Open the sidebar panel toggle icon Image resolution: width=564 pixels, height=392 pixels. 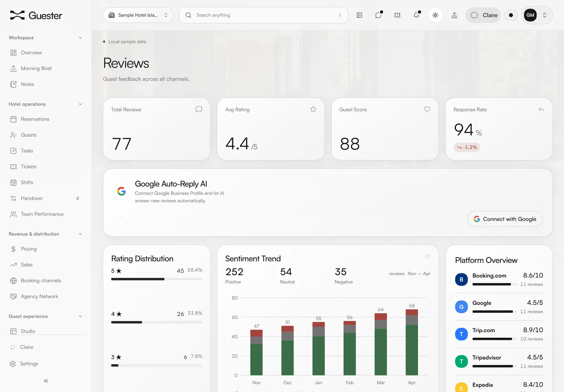click(x=359, y=15)
